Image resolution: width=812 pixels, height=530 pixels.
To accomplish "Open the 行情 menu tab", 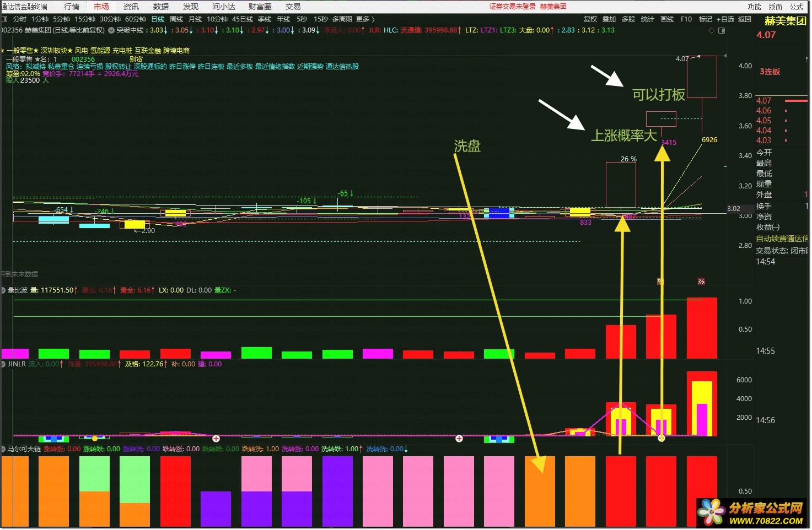I will point(72,7).
